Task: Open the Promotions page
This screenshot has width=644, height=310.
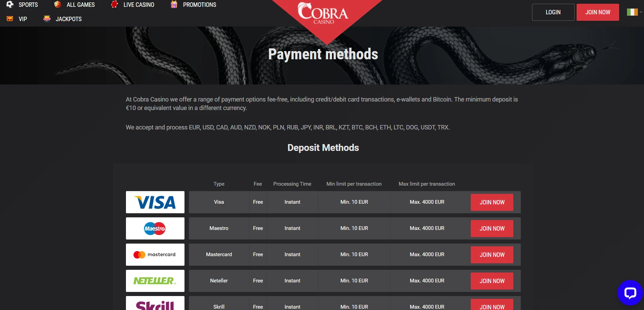Action: coord(199,5)
